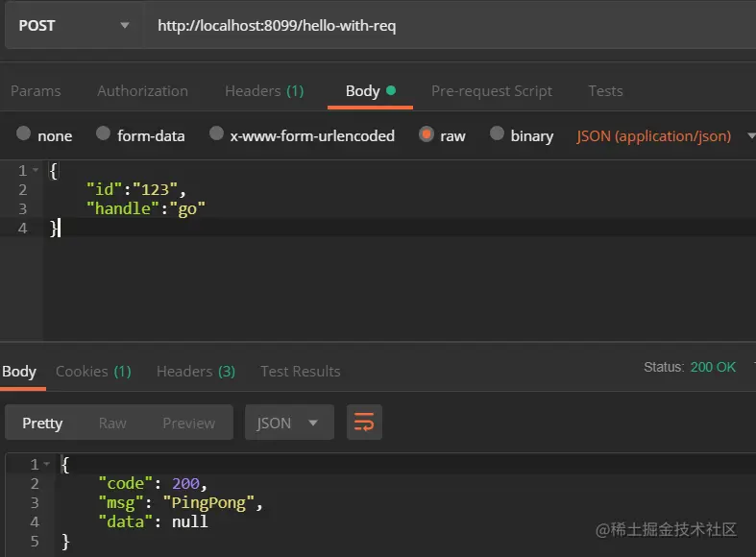
Task: Open the request Headers (1) tab
Action: [x=264, y=91]
